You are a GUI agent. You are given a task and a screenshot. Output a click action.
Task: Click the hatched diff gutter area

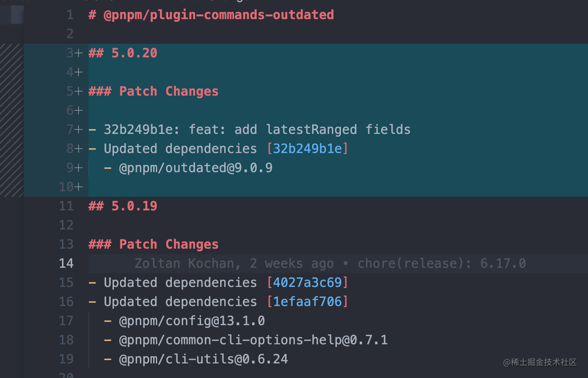(x=11, y=120)
